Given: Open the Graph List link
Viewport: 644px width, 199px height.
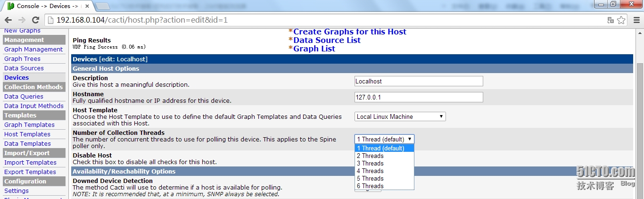Looking at the screenshot, I should 314,49.
